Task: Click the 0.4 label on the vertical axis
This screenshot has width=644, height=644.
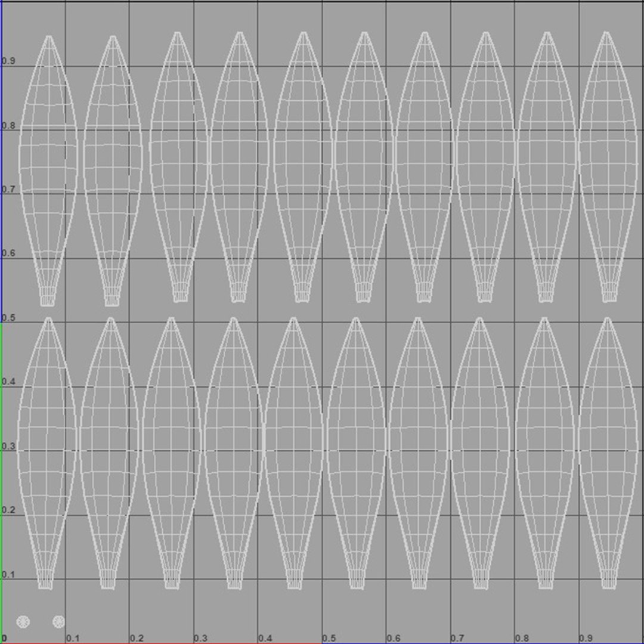Action: pos(8,382)
